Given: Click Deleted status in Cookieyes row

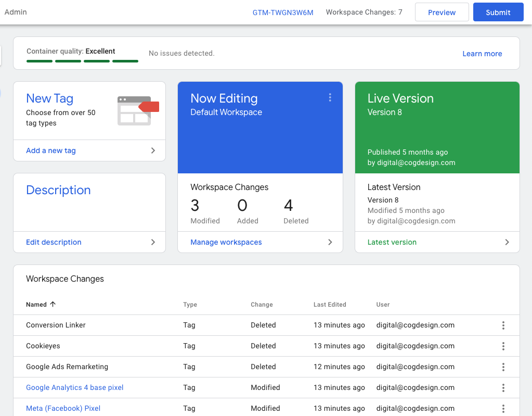Looking at the screenshot, I should (263, 346).
